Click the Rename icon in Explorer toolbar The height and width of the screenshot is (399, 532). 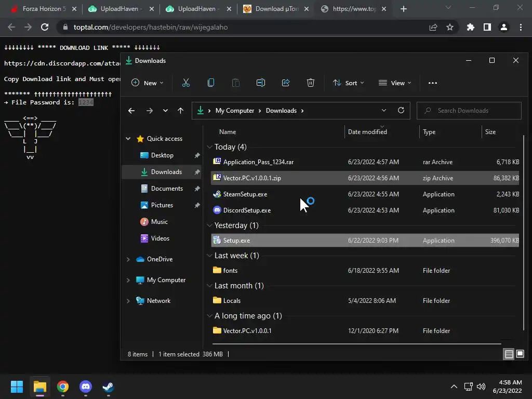coord(261,83)
